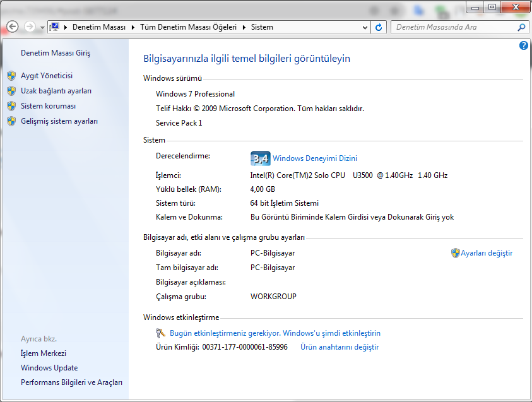
Task: Open Denetim Masası Giriş
Action: [x=56, y=53]
